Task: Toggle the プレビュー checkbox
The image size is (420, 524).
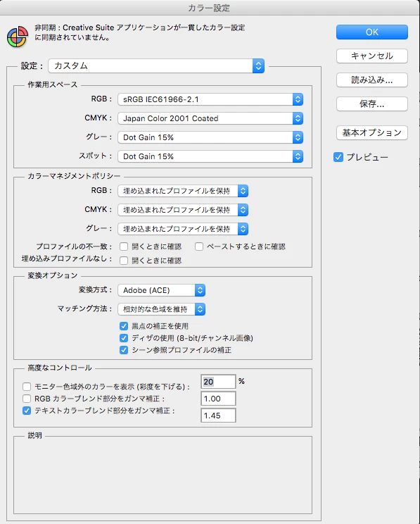Action: click(x=338, y=157)
